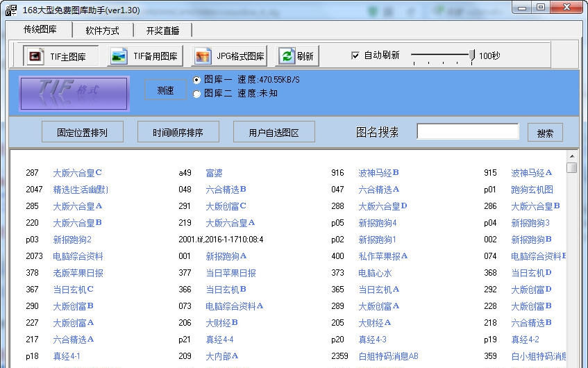Open the 电脑综合资料A link

(x=235, y=306)
